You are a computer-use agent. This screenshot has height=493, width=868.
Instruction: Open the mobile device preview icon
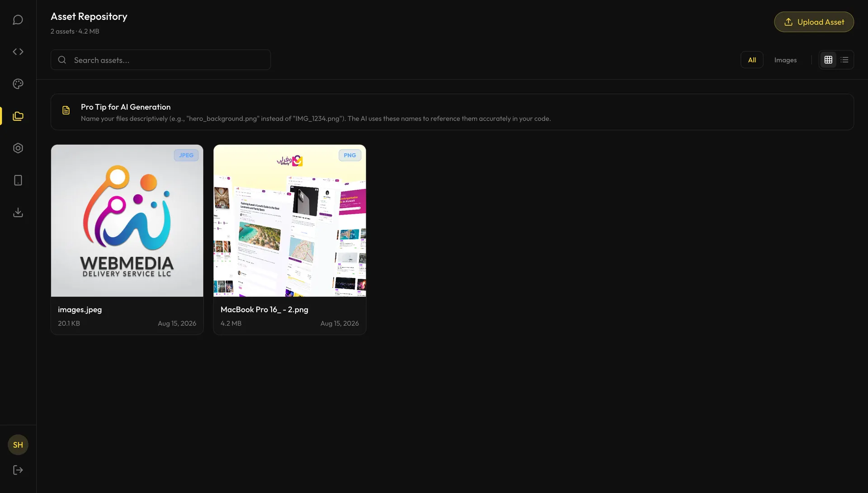pyautogui.click(x=18, y=180)
